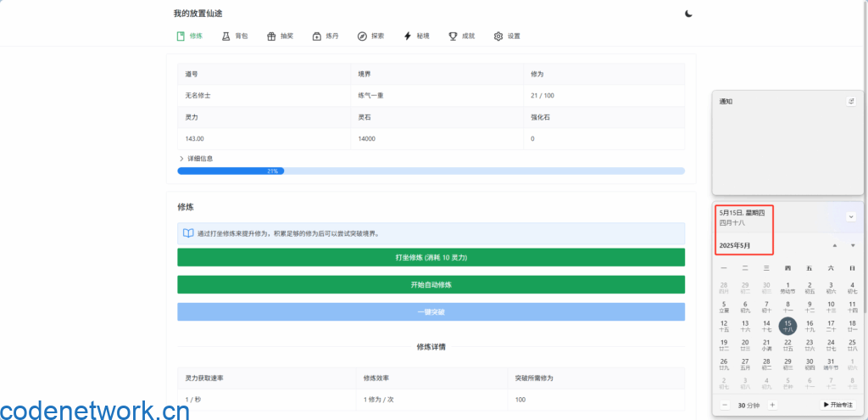Go to the 炼丹 tab

(325, 36)
